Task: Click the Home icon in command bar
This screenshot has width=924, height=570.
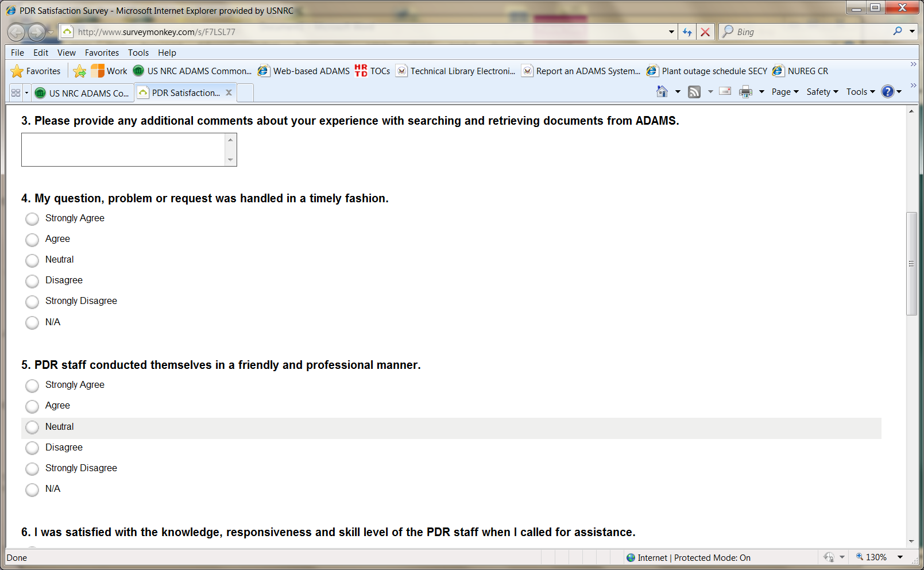Action: [662, 91]
